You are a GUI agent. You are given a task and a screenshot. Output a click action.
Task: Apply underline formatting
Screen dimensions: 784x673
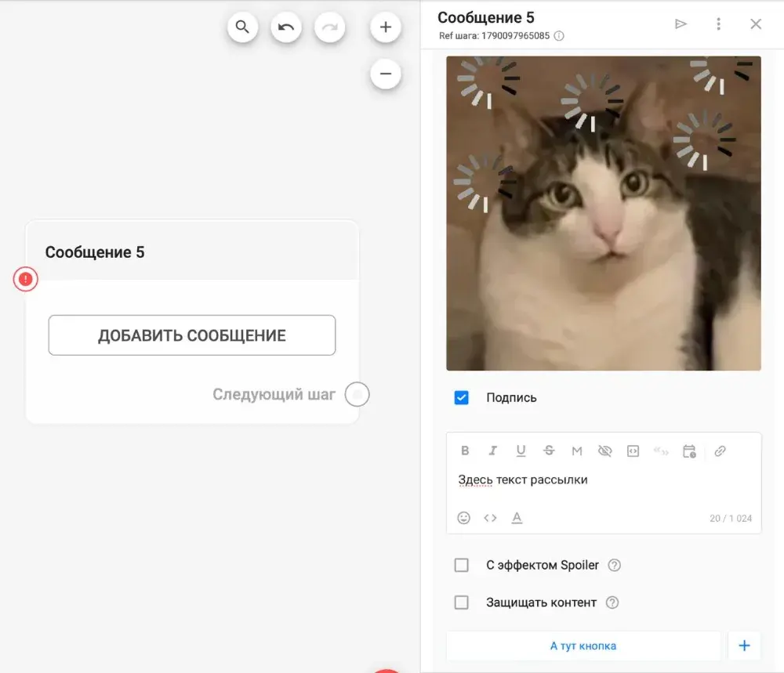tap(521, 450)
